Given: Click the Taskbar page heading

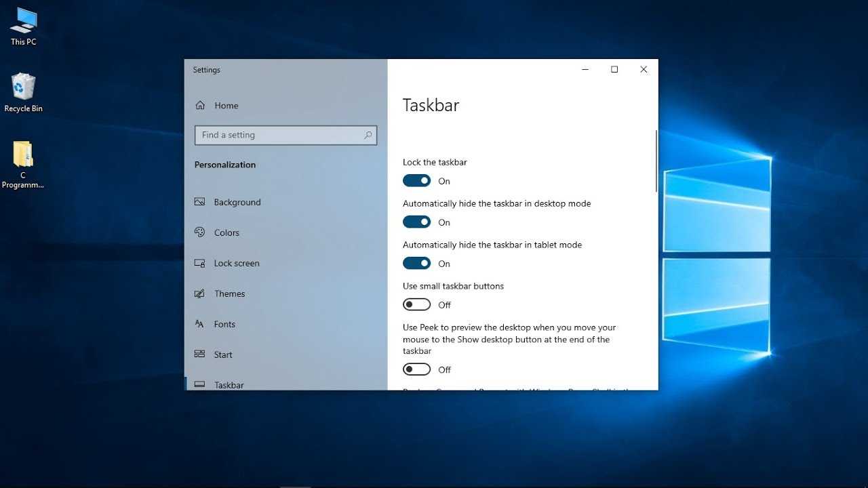Looking at the screenshot, I should [x=431, y=105].
